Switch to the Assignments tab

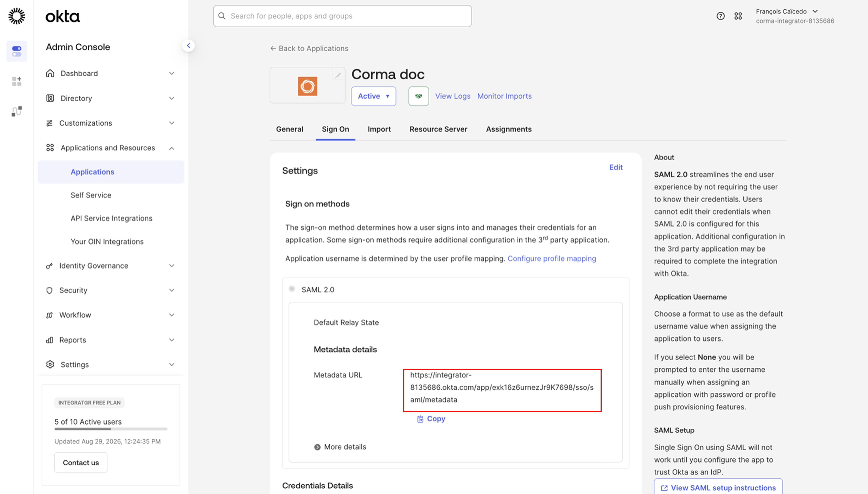[x=509, y=129]
